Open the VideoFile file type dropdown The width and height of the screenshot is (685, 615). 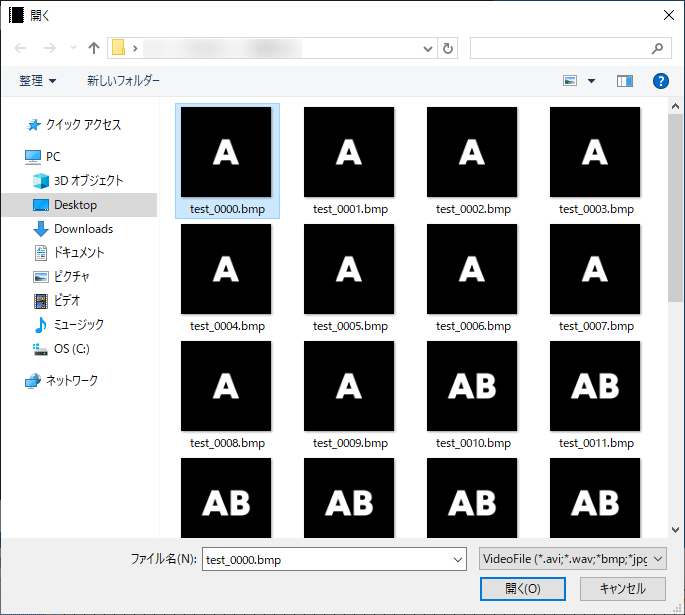coord(572,560)
